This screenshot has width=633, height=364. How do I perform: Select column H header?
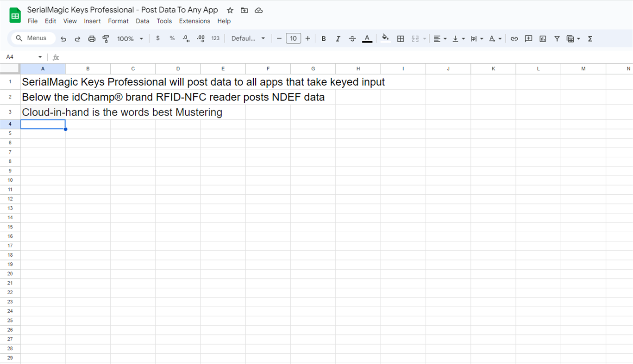coord(358,68)
